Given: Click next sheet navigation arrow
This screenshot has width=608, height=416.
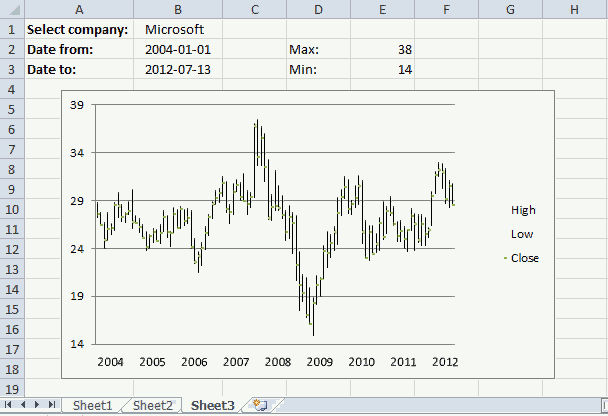Looking at the screenshot, I should (37, 405).
